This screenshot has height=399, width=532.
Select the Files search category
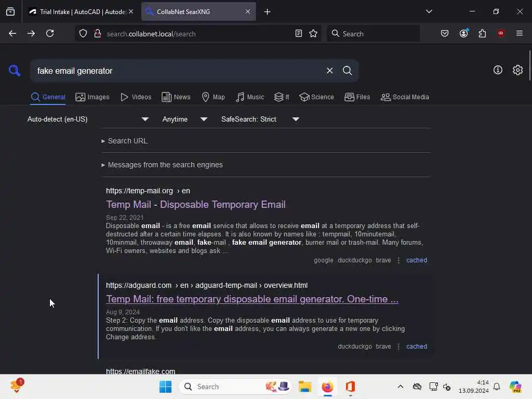tap(357, 97)
